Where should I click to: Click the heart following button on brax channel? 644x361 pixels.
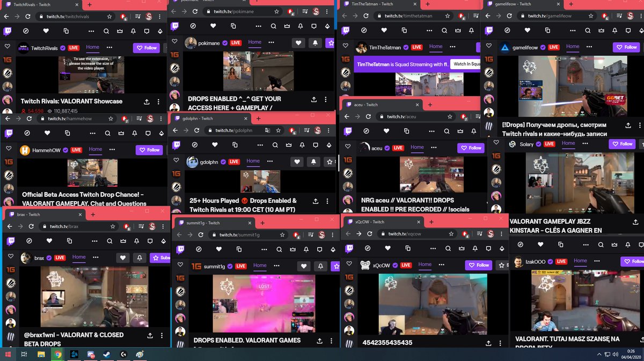click(123, 258)
